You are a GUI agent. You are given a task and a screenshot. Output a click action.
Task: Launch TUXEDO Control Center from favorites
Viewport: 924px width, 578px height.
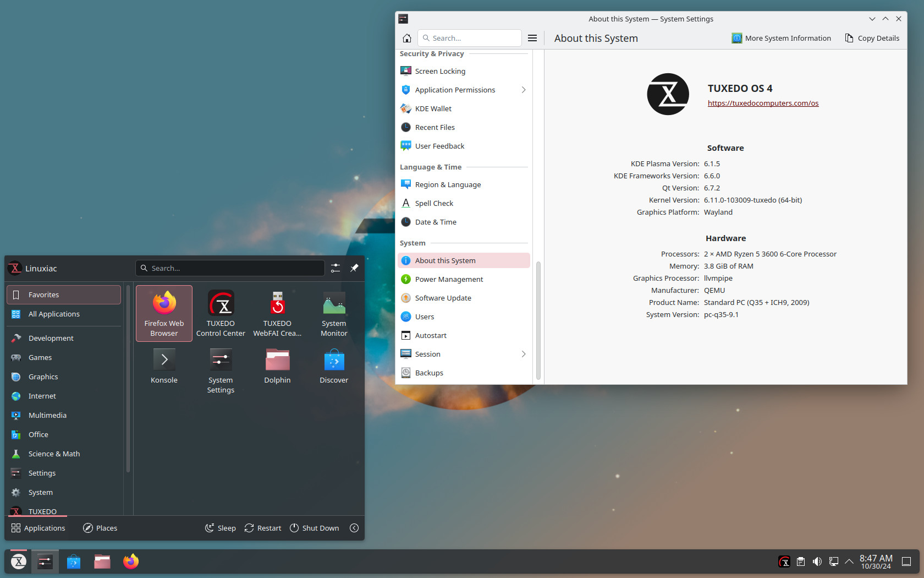(x=221, y=313)
